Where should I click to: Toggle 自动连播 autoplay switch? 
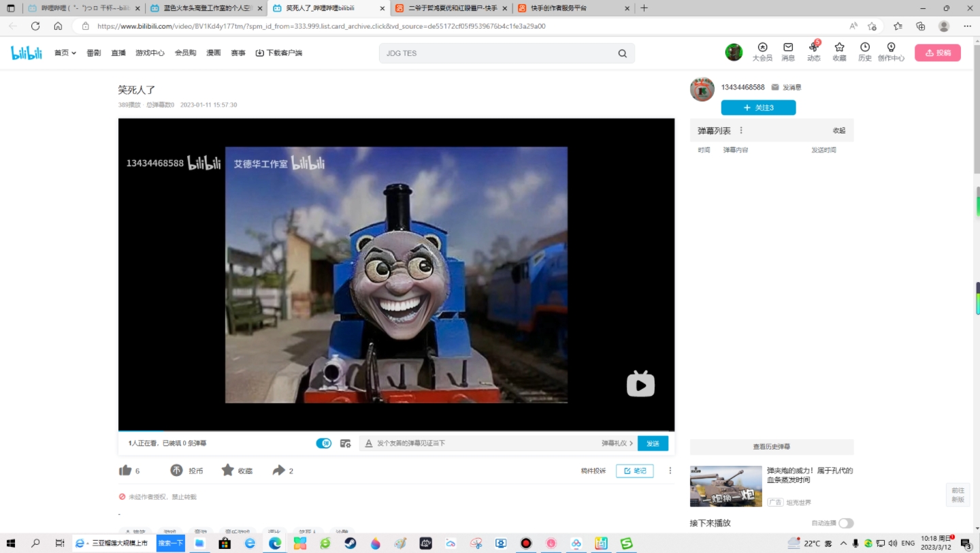[846, 523]
